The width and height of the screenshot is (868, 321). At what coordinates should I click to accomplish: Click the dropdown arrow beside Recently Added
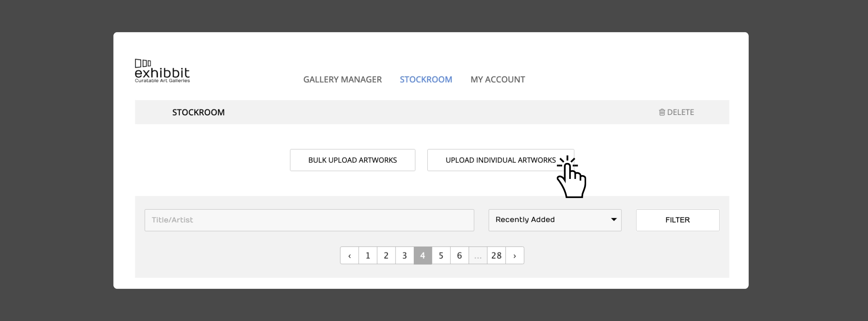pyautogui.click(x=614, y=220)
